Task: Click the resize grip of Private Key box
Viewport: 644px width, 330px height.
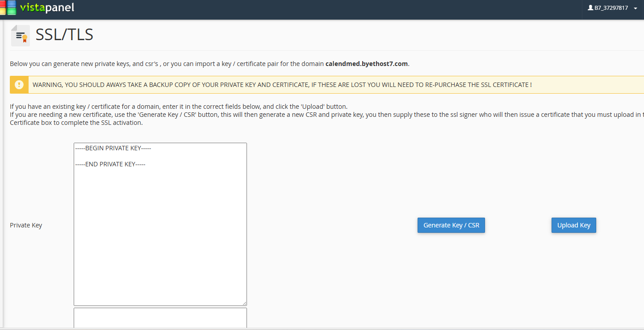Action: [x=244, y=303]
